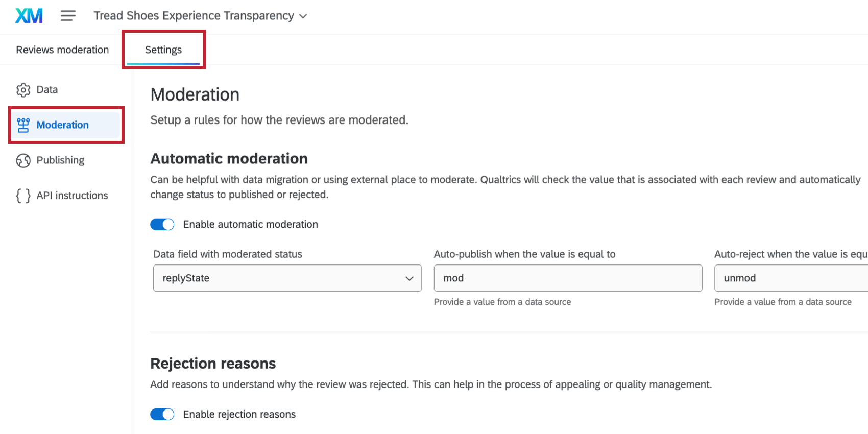Viewport: 868px width, 434px height.
Task: Open the hamburger navigation menu
Action: [68, 15]
